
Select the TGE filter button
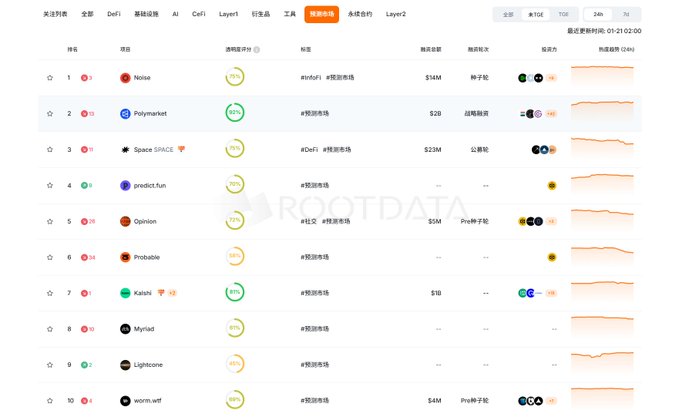(563, 14)
